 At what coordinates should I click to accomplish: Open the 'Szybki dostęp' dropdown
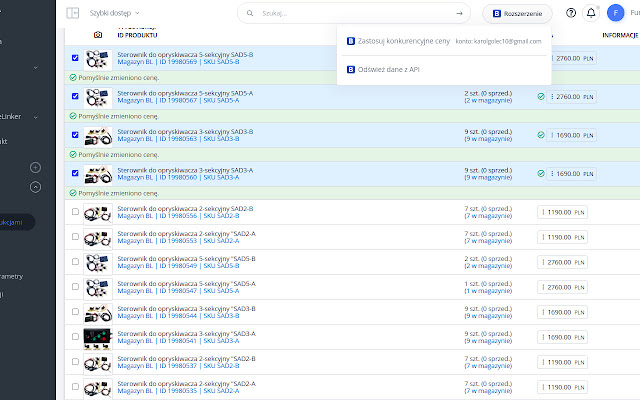(114, 13)
